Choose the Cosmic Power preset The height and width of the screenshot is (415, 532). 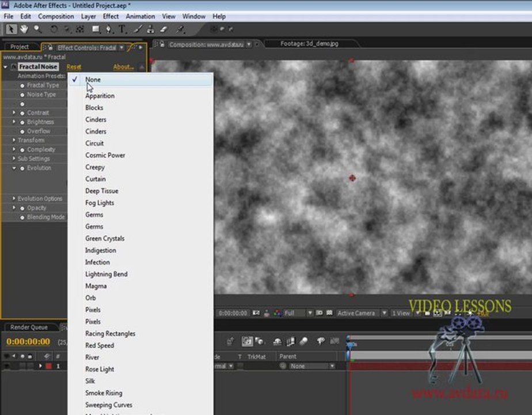pos(105,155)
